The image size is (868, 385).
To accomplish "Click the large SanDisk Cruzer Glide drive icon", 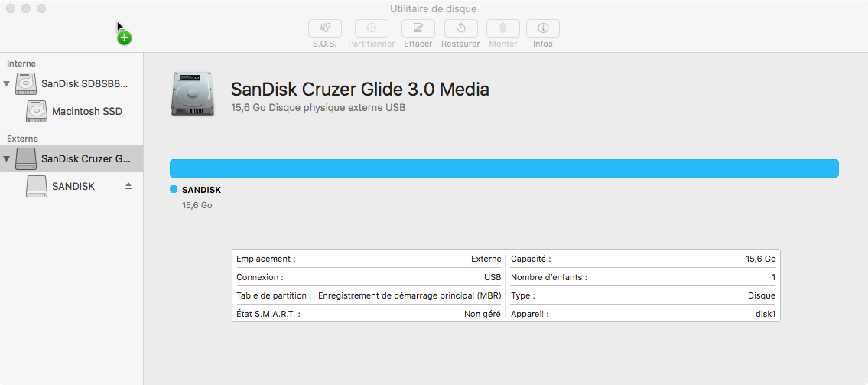I will (x=193, y=94).
